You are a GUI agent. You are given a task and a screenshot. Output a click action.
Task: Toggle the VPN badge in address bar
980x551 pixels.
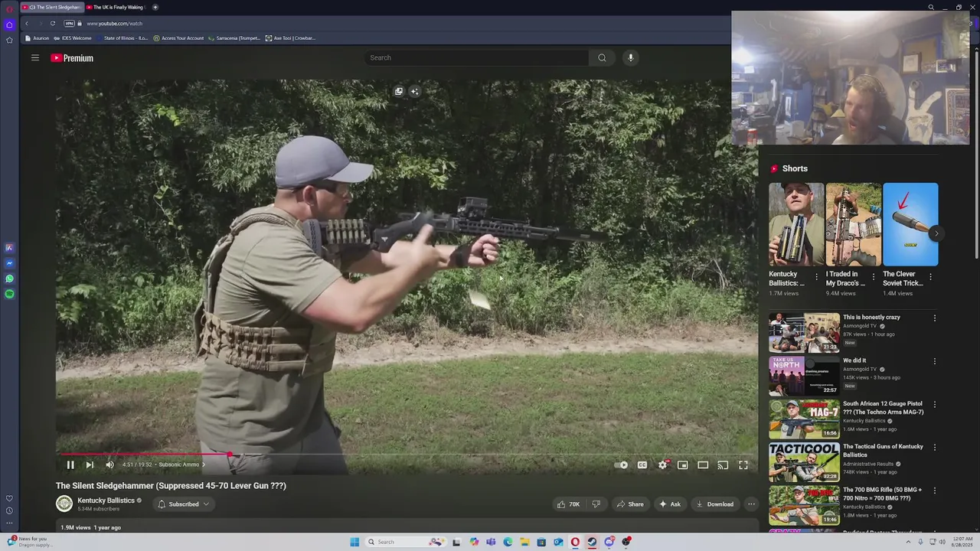coord(69,23)
